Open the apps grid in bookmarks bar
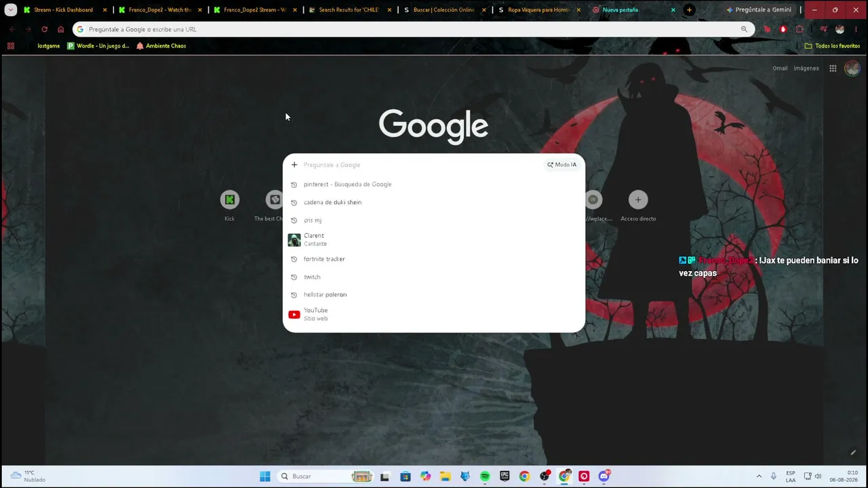Viewport: 868px width, 488px height. tap(11, 46)
